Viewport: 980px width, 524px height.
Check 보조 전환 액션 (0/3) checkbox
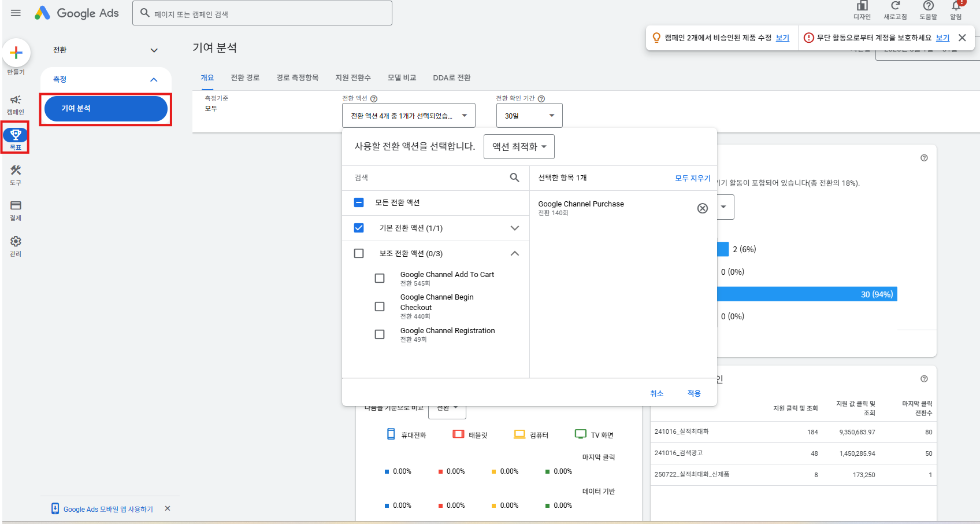coord(359,253)
